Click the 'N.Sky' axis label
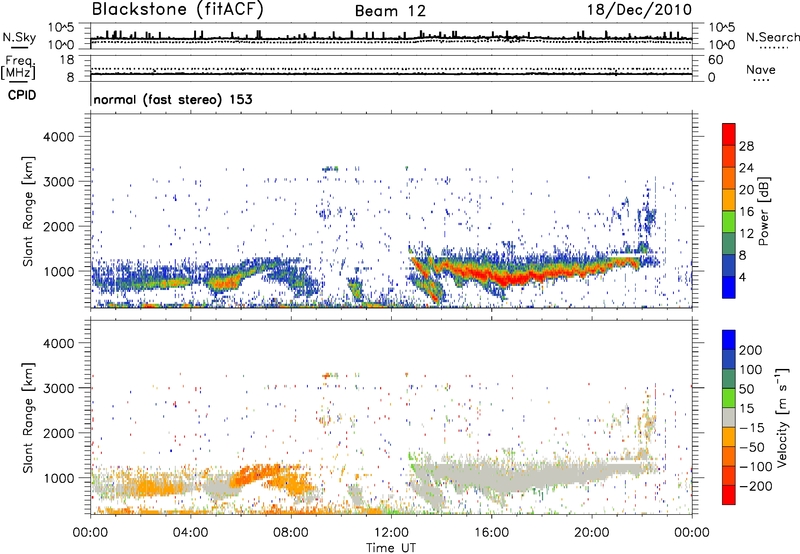This screenshot has width=800, height=554. coord(19,37)
